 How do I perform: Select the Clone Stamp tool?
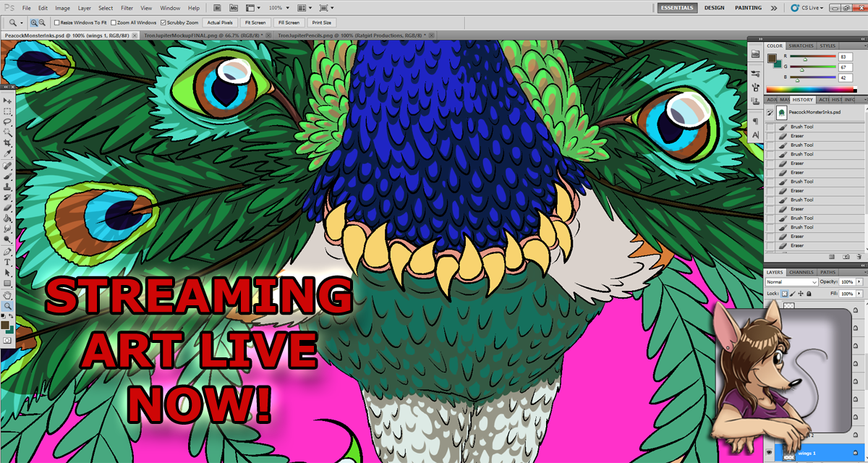pyautogui.click(x=8, y=187)
